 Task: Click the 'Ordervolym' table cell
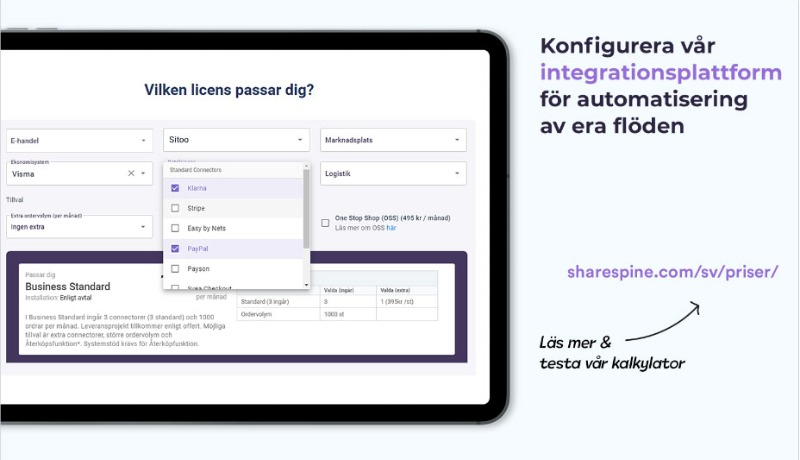[x=279, y=314]
